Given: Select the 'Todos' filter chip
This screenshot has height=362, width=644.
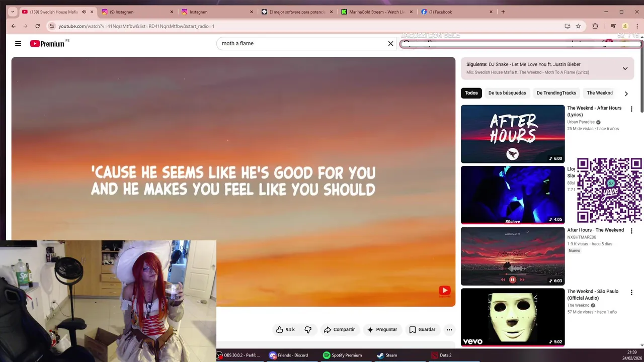Looking at the screenshot, I should click(x=471, y=93).
